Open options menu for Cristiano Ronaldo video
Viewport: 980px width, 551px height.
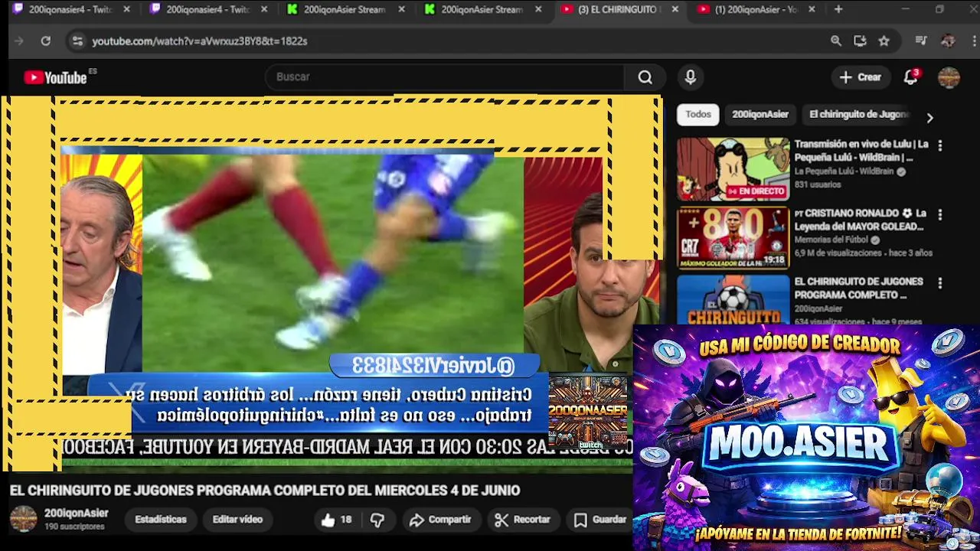[940, 215]
